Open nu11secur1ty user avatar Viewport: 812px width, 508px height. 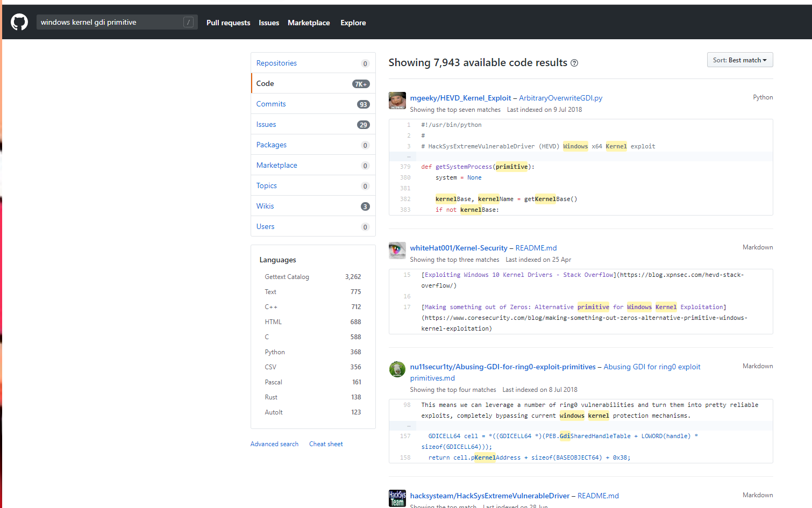[x=397, y=369]
